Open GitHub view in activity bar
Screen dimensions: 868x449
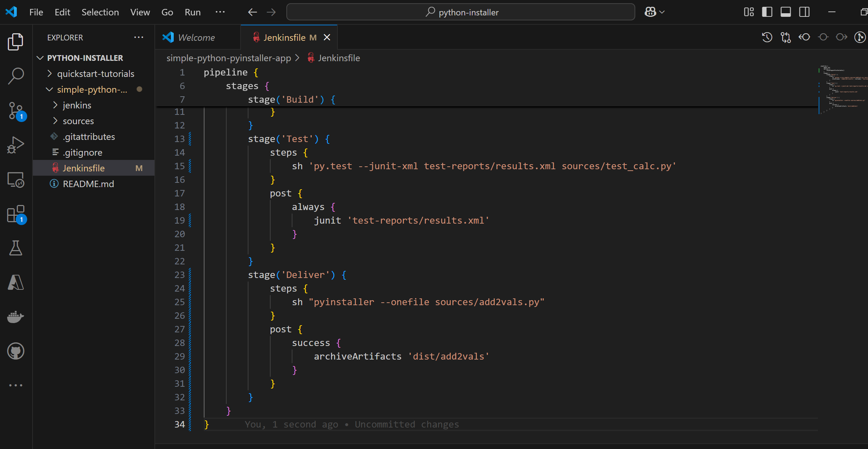[16, 351]
